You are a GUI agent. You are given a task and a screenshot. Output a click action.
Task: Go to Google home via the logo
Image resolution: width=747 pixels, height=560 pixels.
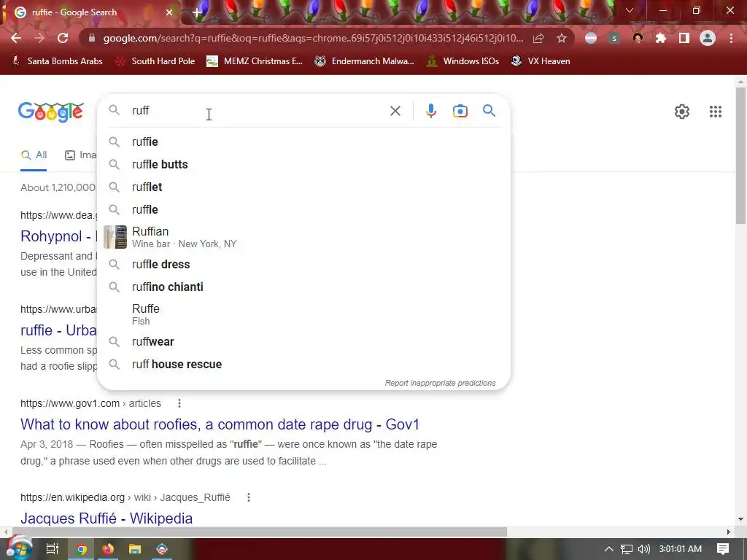click(51, 112)
